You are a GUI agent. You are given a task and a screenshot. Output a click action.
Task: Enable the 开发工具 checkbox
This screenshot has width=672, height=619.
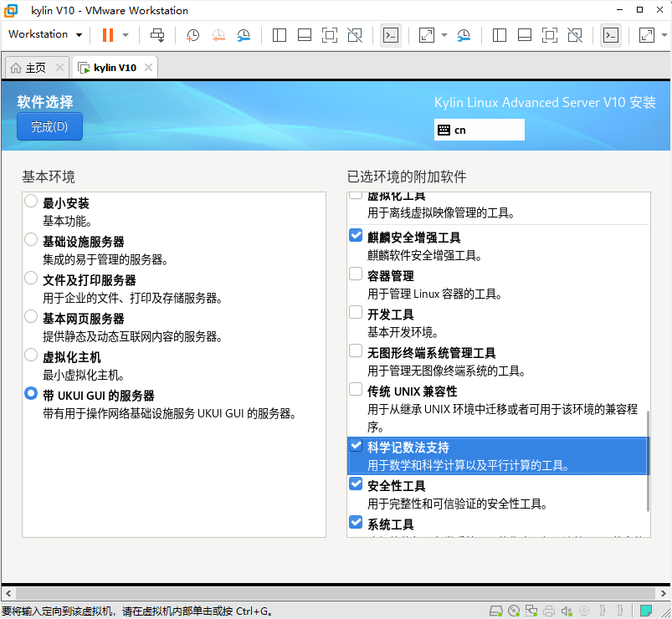tap(356, 313)
